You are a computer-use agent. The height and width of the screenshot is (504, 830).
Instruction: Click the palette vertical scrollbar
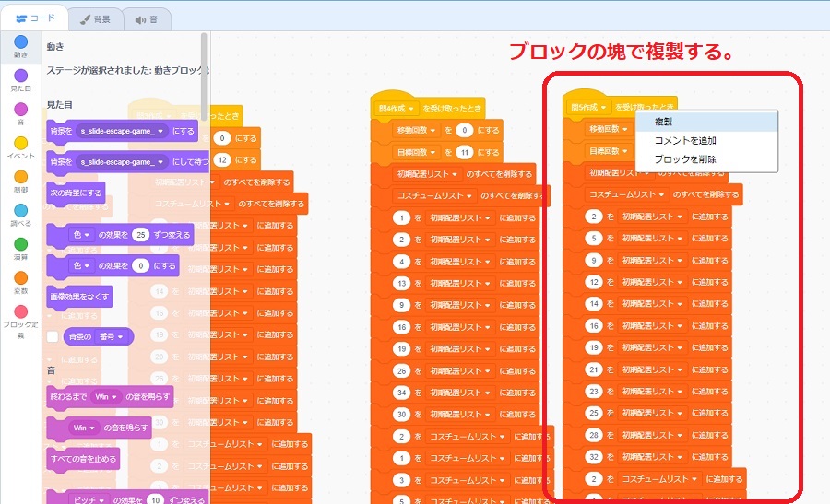coord(204,76)
